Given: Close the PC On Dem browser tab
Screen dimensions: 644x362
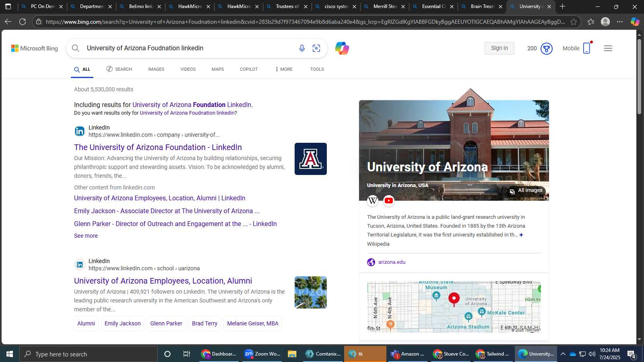Looking at the screenshot, I should [x=61, y=7].
